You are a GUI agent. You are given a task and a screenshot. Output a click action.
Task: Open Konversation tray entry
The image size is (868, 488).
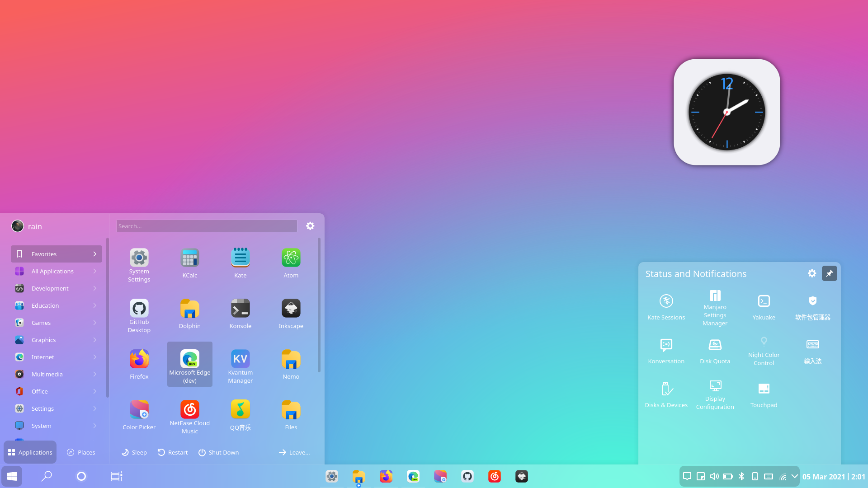(666, 351)
